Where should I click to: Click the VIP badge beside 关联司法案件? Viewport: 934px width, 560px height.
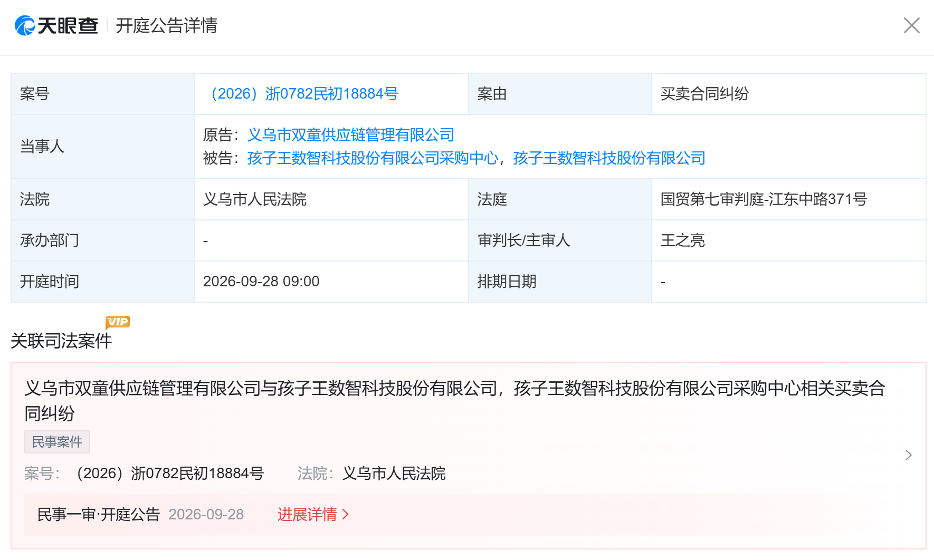coord(118,322)
